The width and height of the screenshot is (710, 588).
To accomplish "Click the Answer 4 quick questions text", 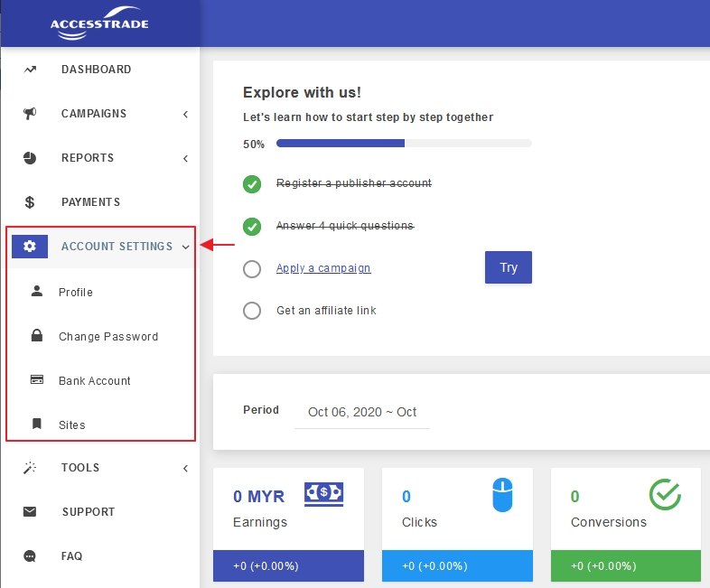I will point(345,226).
